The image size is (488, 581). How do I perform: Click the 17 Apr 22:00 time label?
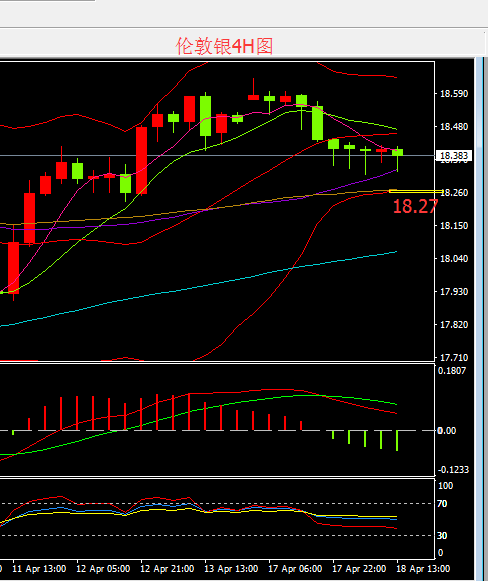pyautogui.click(x=359, y=569)
